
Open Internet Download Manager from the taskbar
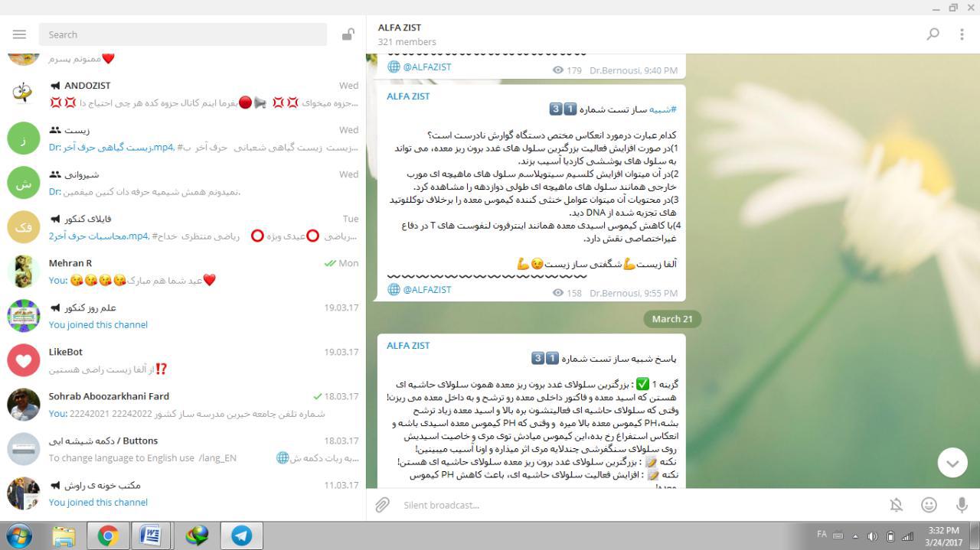pos(198,536)
